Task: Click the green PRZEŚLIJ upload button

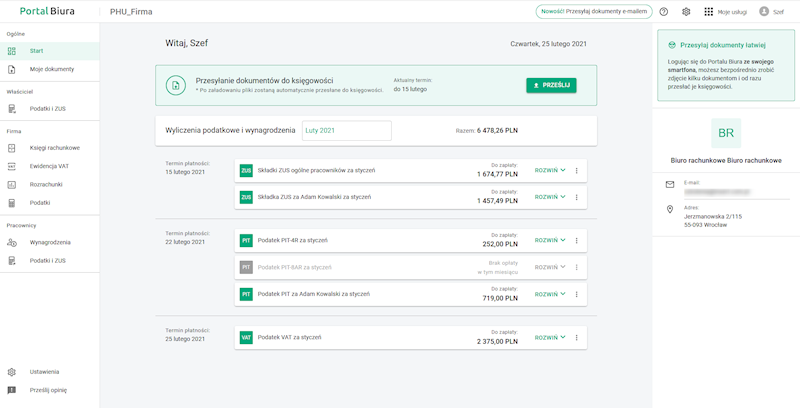Action: click(551, 86)
